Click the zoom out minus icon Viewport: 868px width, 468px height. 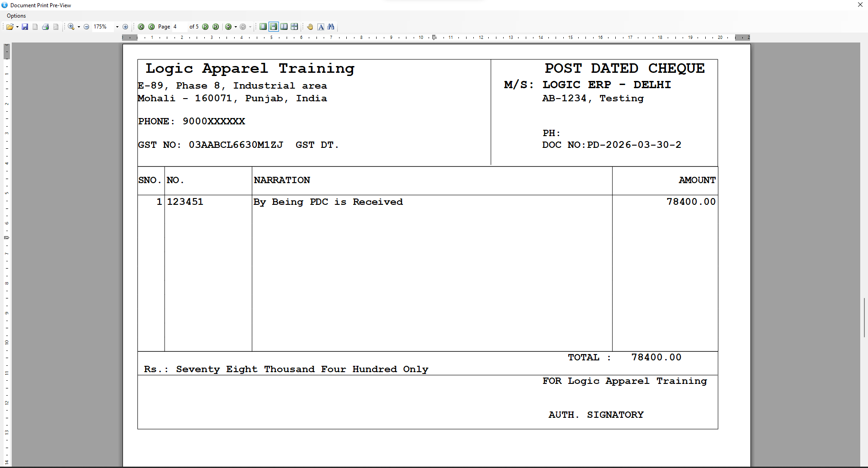86,27
